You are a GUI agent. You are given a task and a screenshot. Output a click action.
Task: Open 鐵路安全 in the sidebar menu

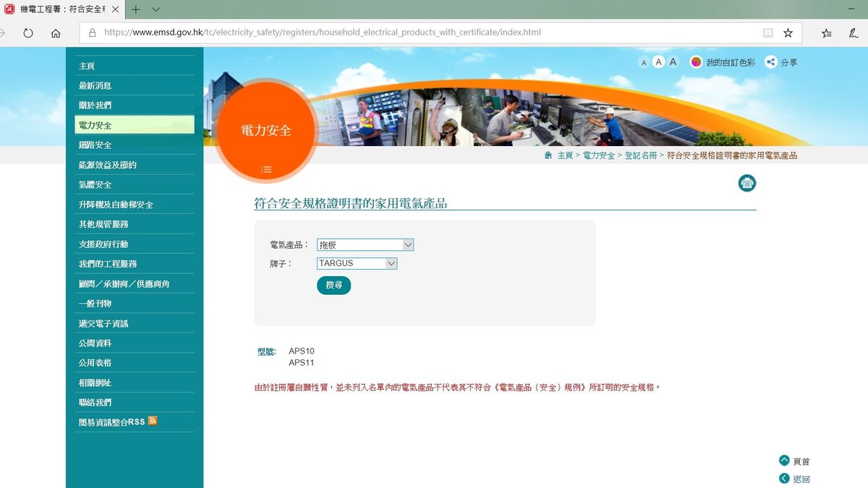coord(95,145)
